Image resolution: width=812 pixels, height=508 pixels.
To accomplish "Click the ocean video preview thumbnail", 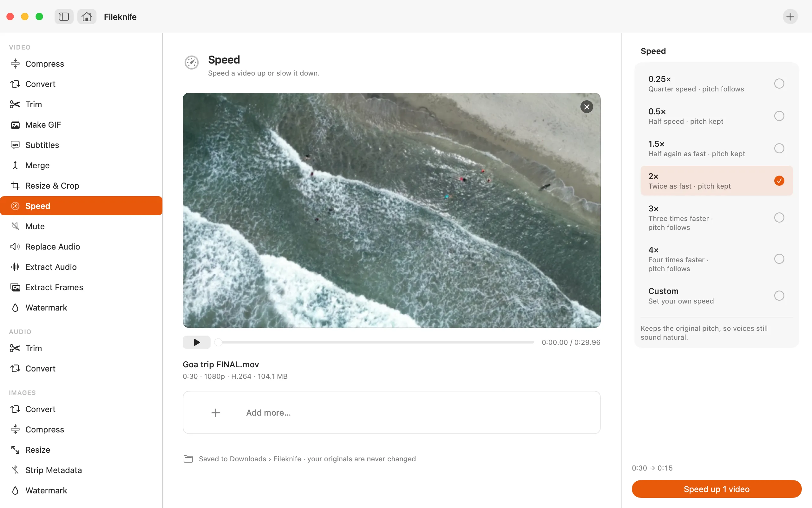I will pos(391,210).
